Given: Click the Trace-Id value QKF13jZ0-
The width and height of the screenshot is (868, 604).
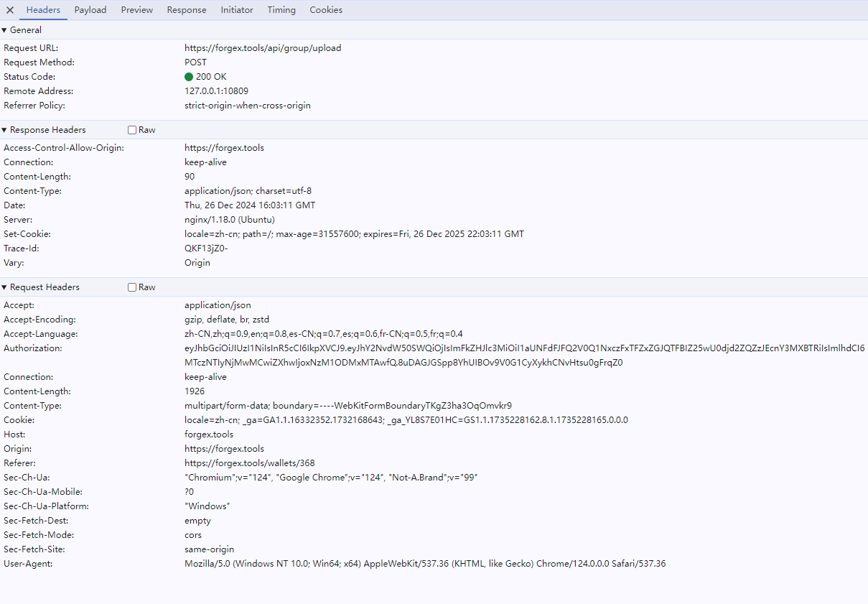Looking at the screenshot, I should (x=206, y=248).
